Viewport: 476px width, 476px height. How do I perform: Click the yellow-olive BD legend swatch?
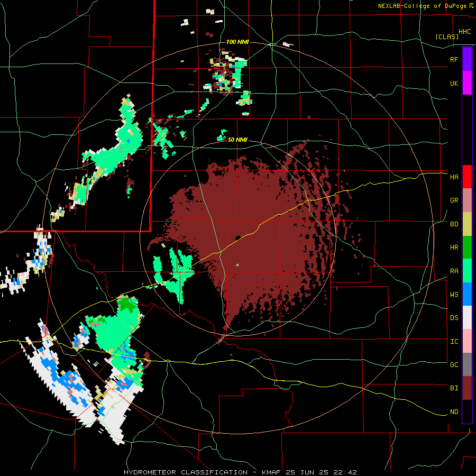point(467,224)
